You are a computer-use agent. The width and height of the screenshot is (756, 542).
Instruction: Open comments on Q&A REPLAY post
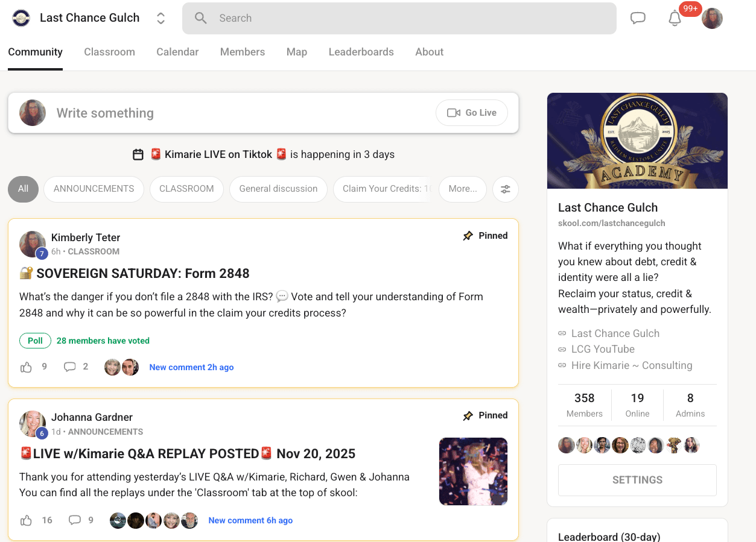tap(75, 520)
